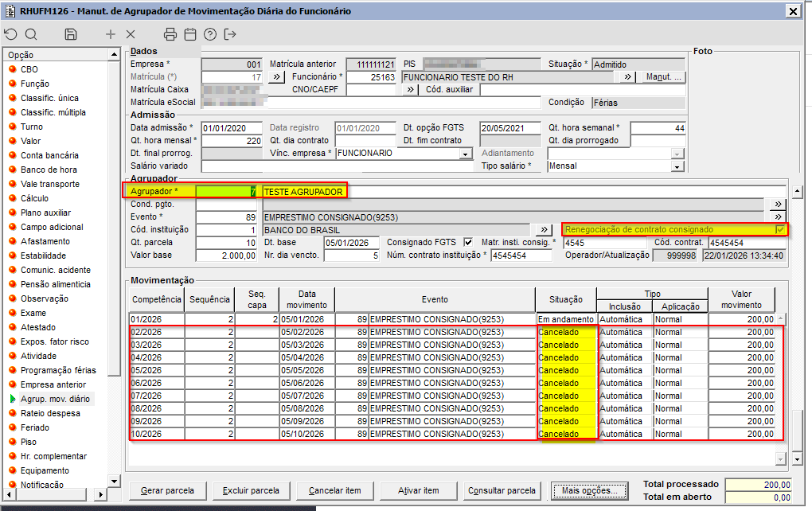Click the Valor base input field

(x=228, y=255)
